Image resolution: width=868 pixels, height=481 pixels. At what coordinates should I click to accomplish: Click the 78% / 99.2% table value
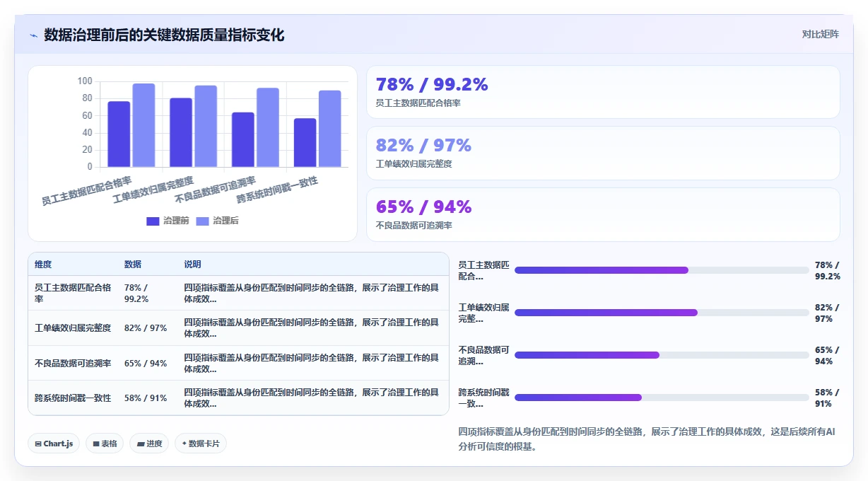(x=137, y=293)
